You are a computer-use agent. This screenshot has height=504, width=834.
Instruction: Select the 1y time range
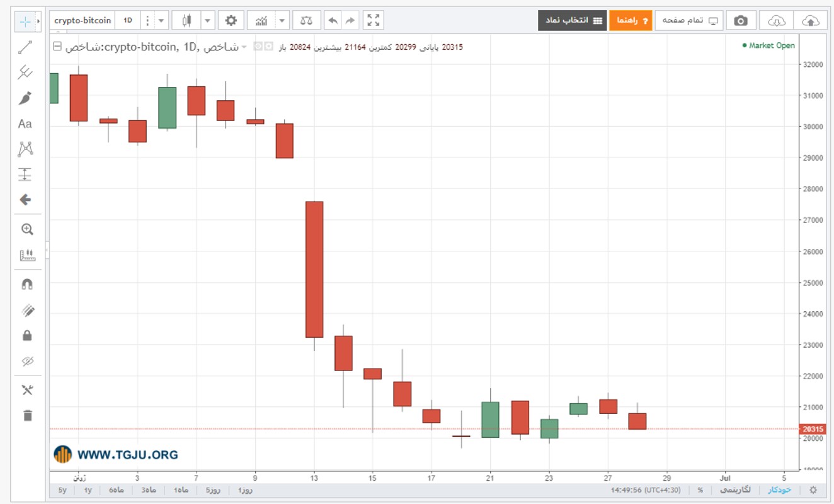point(88,490)
